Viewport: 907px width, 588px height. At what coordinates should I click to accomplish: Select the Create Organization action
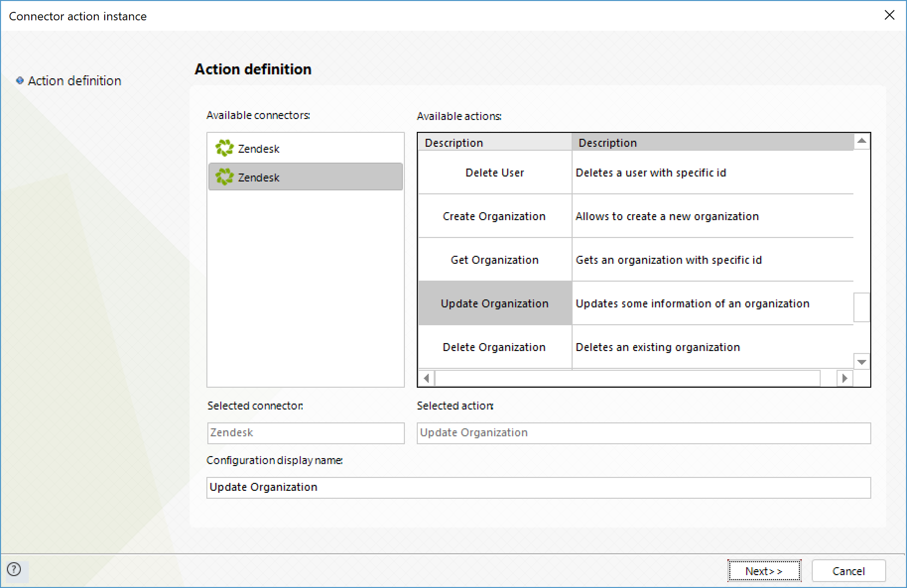click(495, 216)
